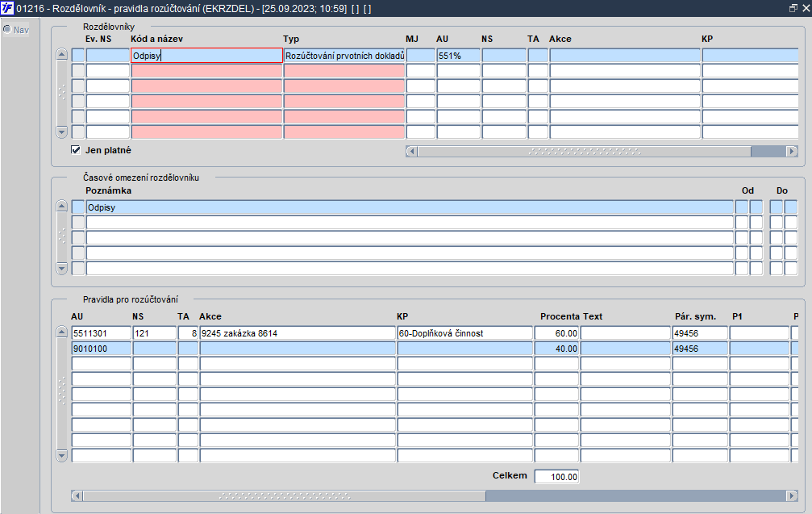This screenshot has height=514, width=812.
Task: Restore the inner window via title bar button
Action: click(793, 8)
